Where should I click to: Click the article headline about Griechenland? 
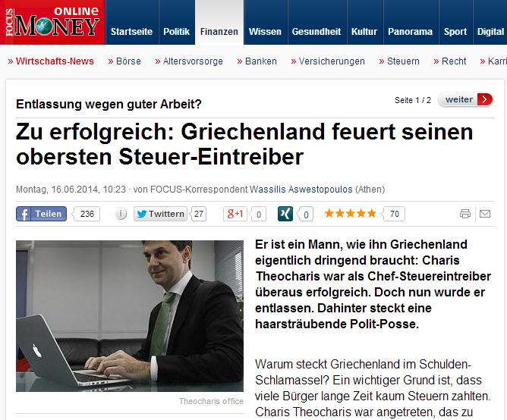[x=244, y=144]
